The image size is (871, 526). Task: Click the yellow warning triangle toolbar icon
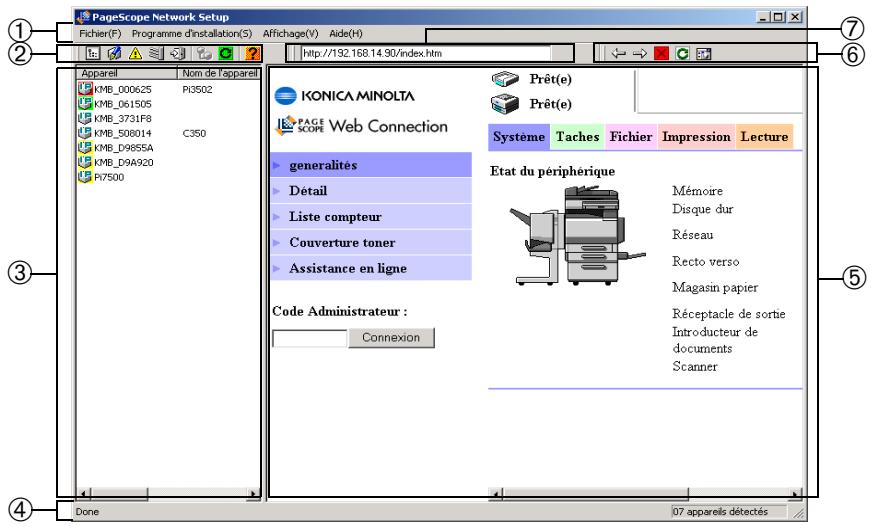click(136, 53)
